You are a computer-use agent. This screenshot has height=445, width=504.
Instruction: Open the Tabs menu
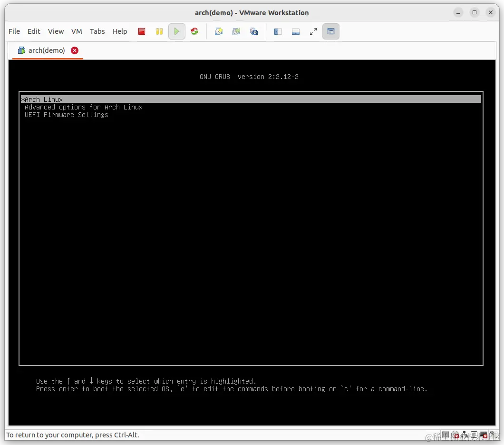[x=97, y=31]
